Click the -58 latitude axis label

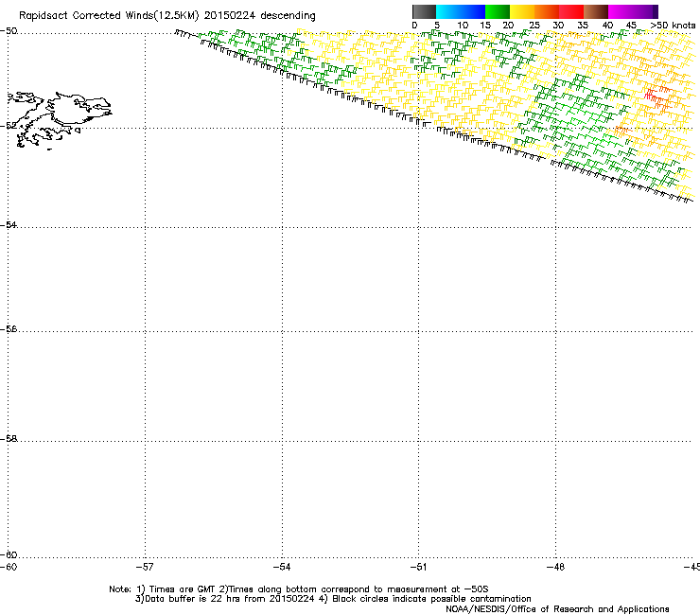coord(9,439)
